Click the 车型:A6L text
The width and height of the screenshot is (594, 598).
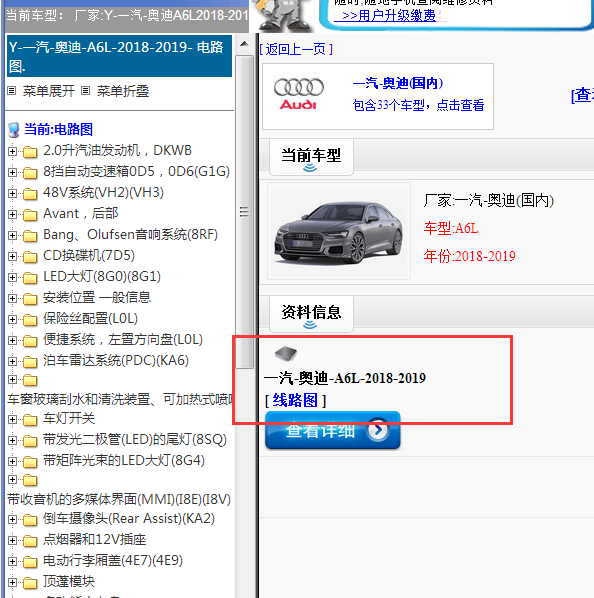(x=451, y=228)
